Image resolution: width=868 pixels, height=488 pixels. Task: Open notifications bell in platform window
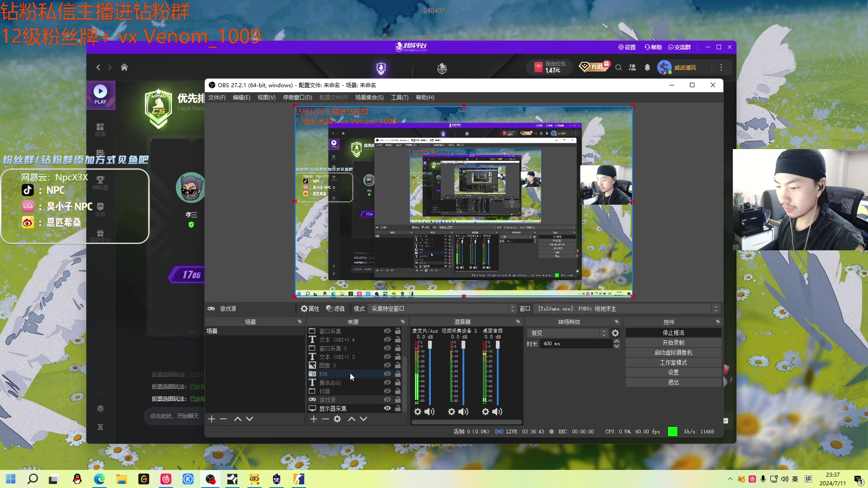tap(647, 67)
